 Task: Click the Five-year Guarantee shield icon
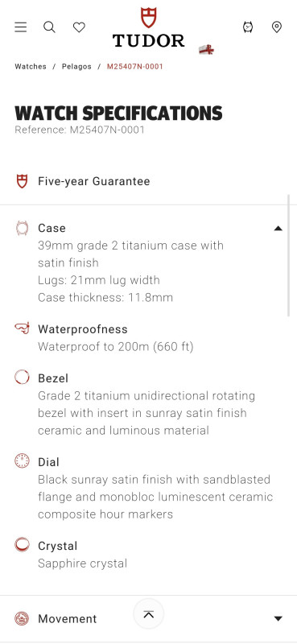click(22, 181)
